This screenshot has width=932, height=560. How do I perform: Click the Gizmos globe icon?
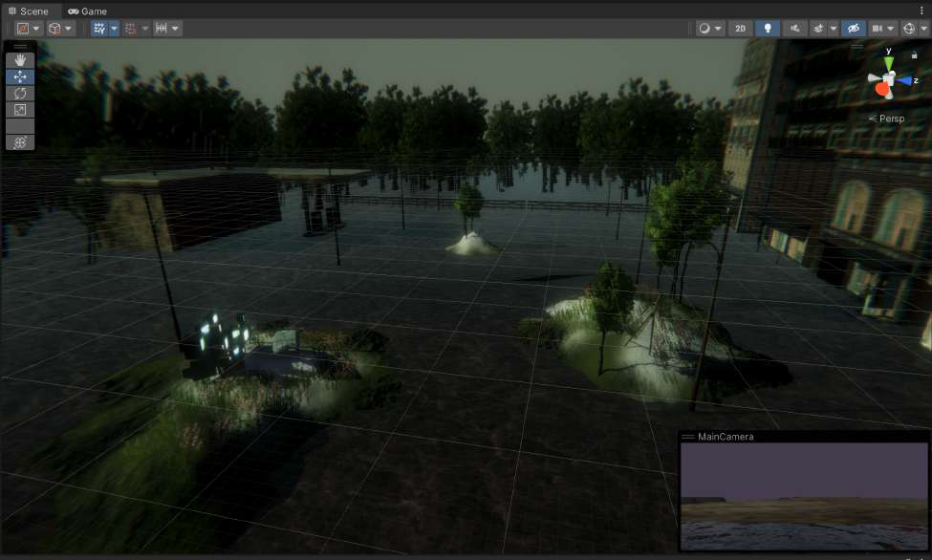coord(909,29)
